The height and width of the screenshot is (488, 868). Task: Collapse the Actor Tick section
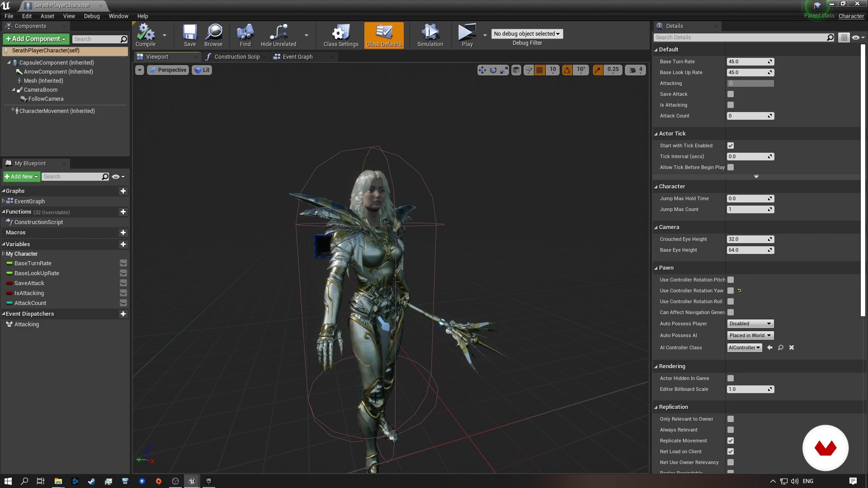(656, 134)
